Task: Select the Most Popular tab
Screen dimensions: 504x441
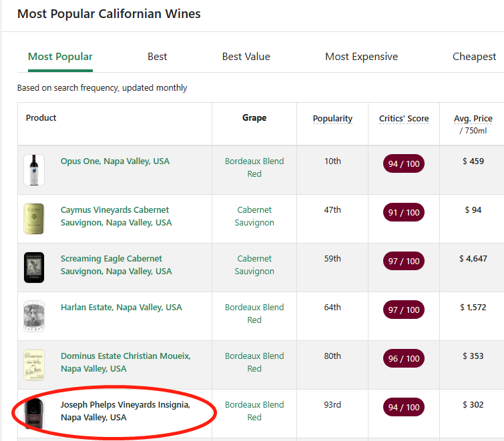Action: tap(60, 57)
